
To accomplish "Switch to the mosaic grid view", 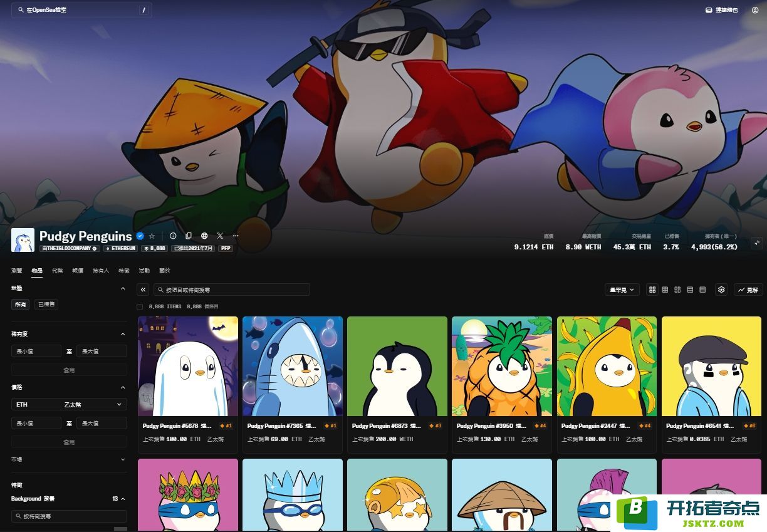I will [677, 289].
